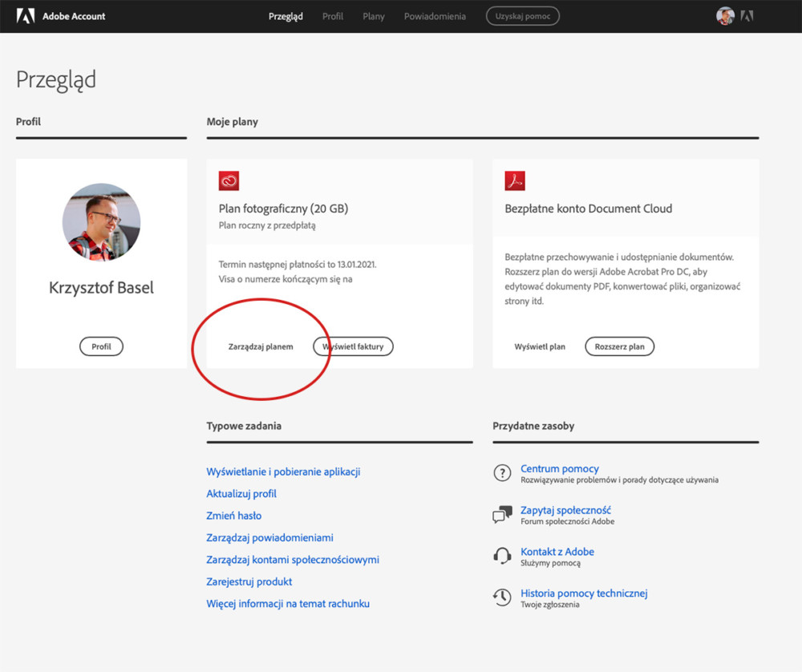Click the Plan fotograficzny (20 GB) title
The height and width of the screenshot is (672, 802).
[x=283, y=208]
